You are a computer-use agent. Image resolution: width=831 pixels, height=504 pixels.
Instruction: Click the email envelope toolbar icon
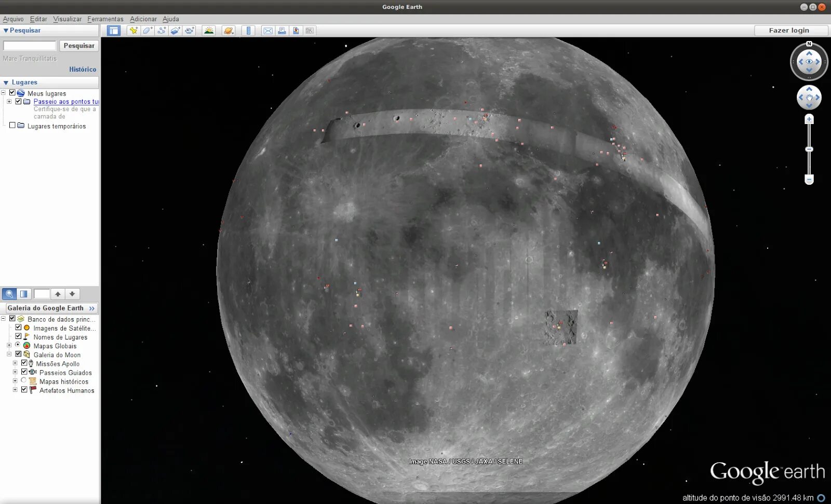point(268,31)
